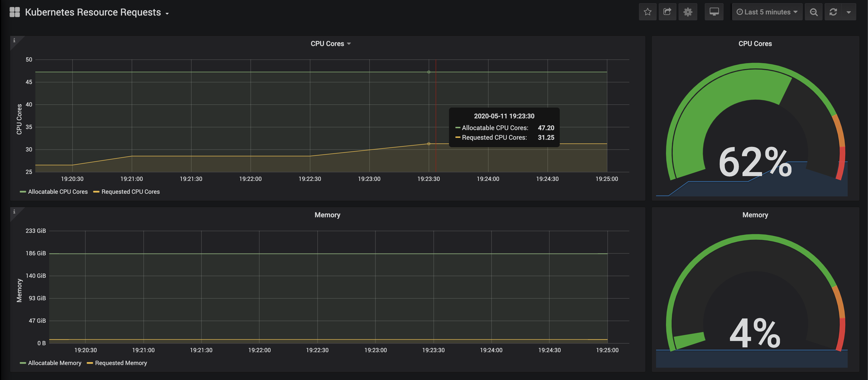Toggle Allocatable CPU Cores series
The width and height of the screenshot is (868, 380).
tap(58, 192)
